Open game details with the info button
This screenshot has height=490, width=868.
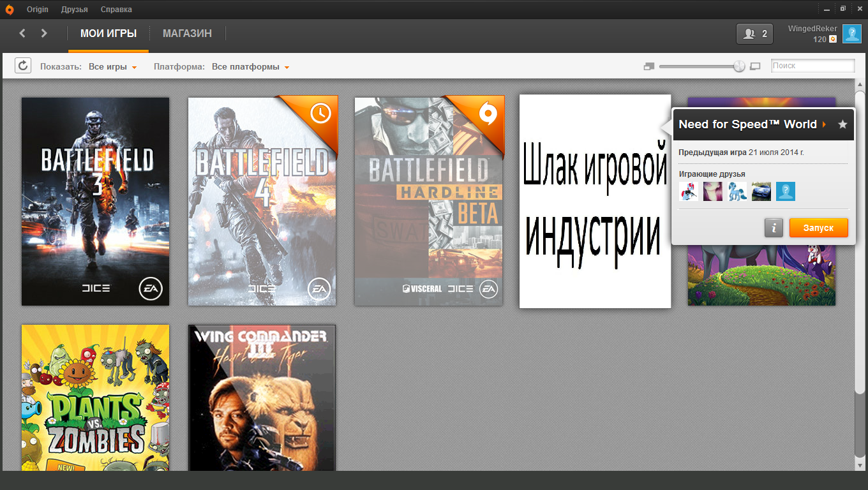(774, 228)
